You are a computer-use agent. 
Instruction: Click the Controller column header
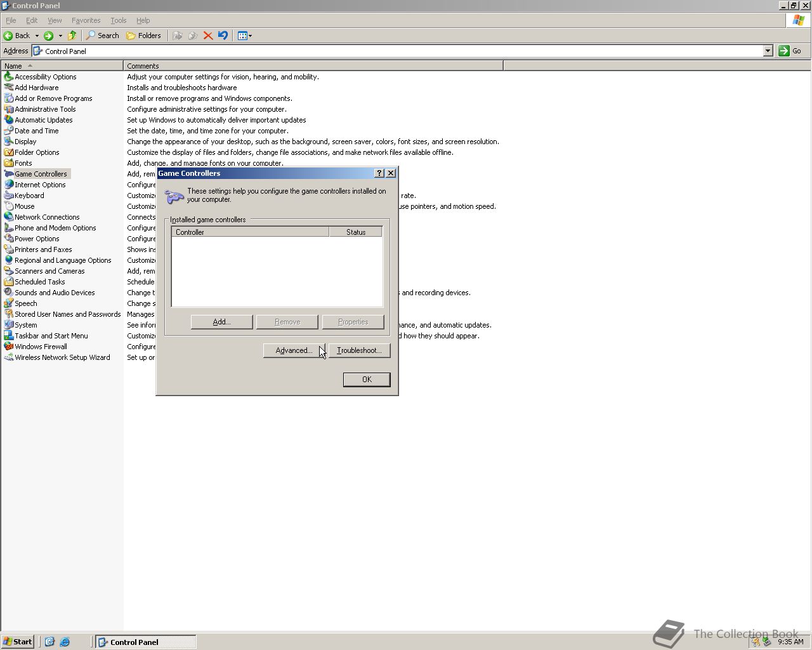click(250, 232)
